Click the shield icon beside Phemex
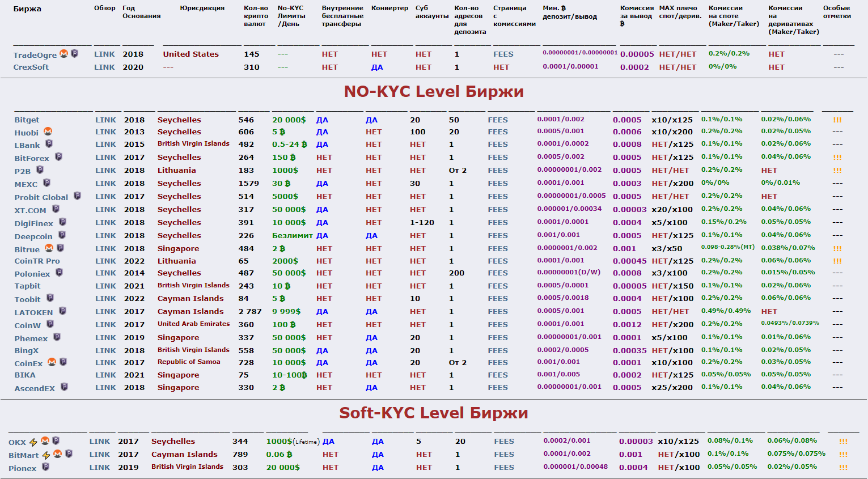Image resolution: width=868 pixels, height=479 pixels. 57,337
